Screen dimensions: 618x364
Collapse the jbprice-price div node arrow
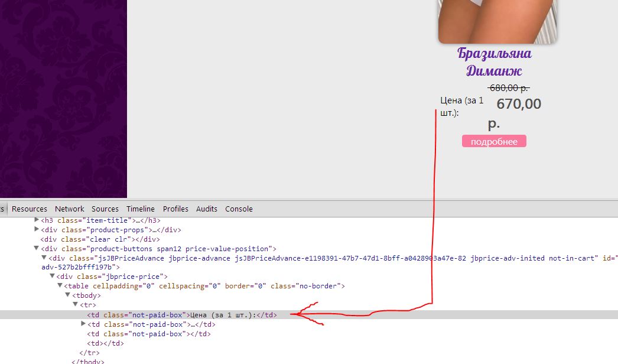click(52, 277)
